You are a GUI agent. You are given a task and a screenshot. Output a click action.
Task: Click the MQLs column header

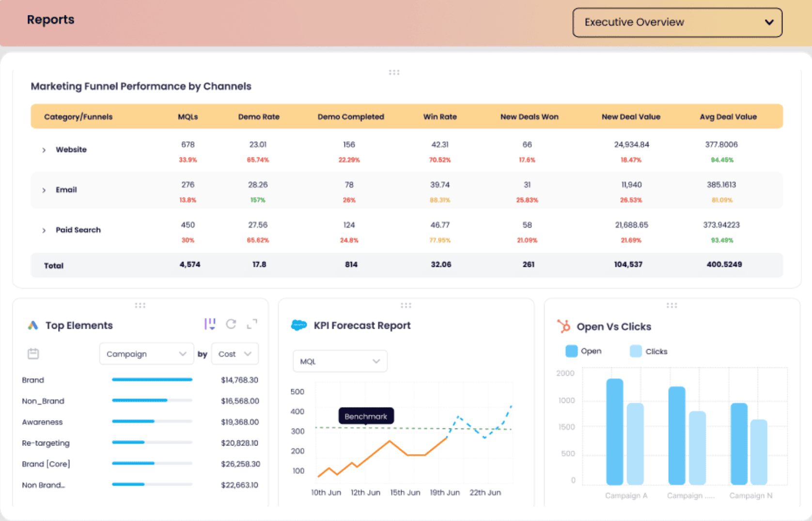(188, 117)
